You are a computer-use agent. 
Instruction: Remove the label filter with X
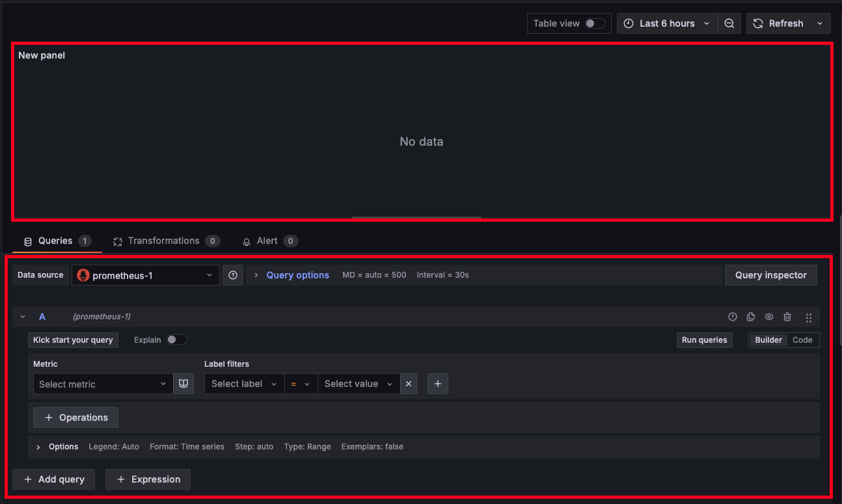(409, 384)
